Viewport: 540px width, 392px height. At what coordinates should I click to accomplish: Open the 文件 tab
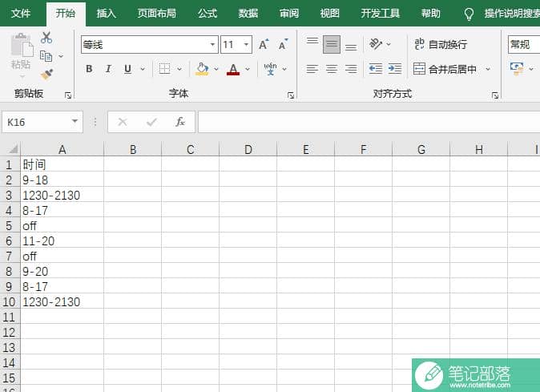[21, 14]
